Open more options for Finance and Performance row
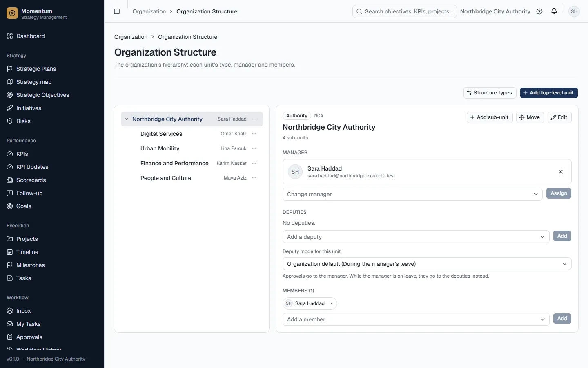 pyautogui.click(x=254, y=163)
